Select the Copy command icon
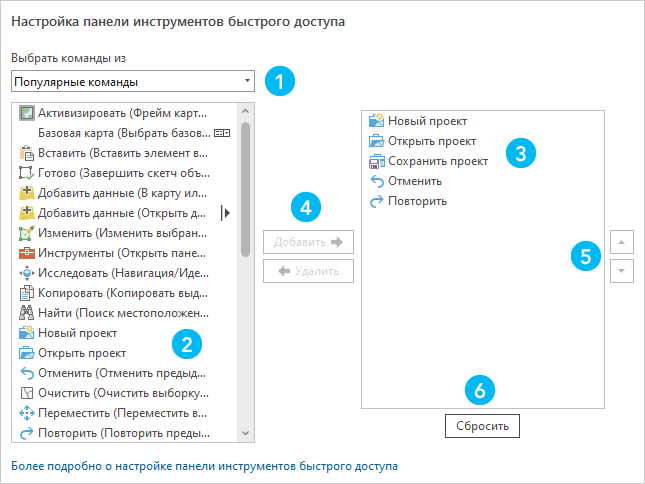Image resolution: width=645 pixels, height=484 pixels. pos(27,293)
